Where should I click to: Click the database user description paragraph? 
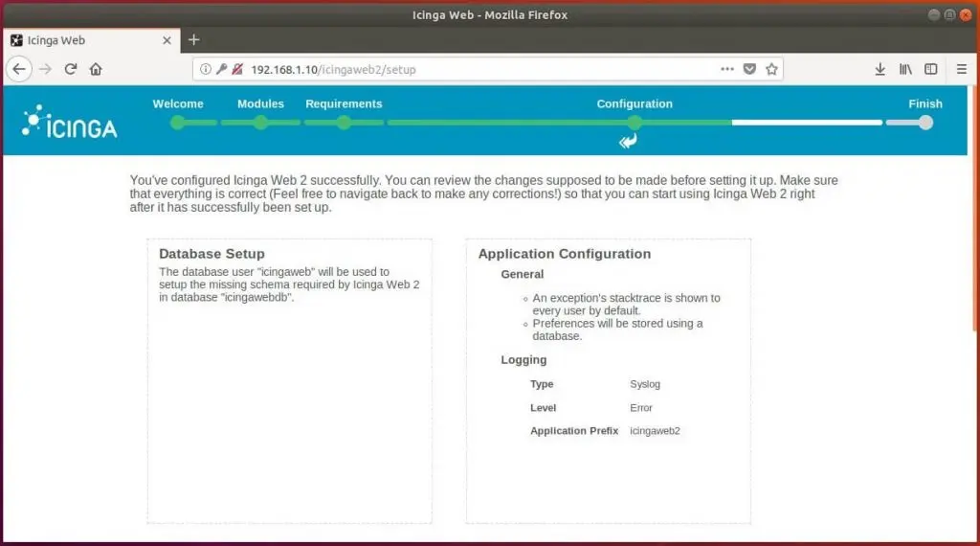click(x=289, y=284)
